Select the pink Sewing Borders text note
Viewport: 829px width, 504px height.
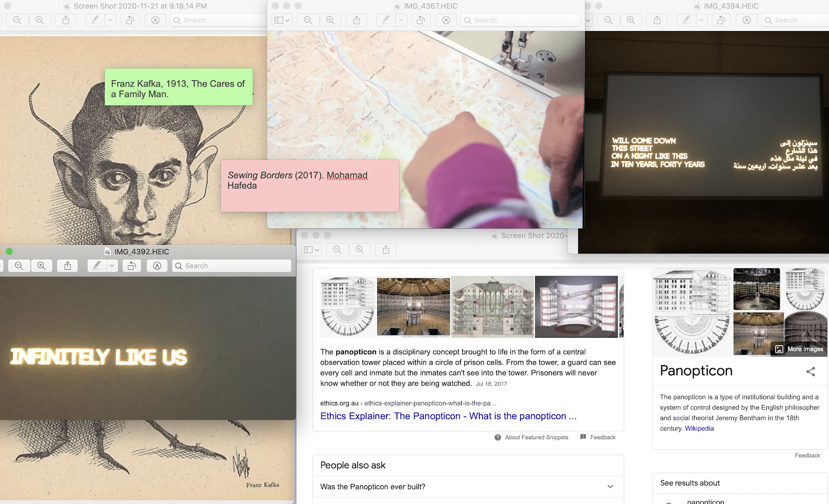click(x=310, y=186)
